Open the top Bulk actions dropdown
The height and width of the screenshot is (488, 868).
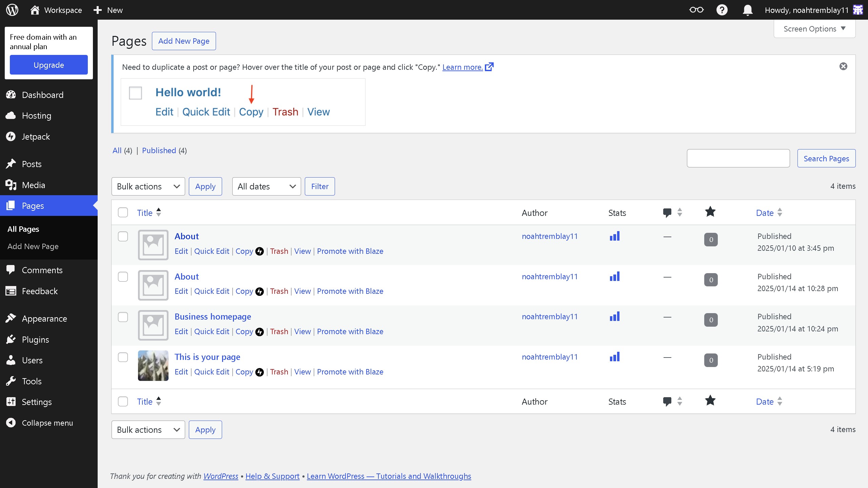pos(148,186)
